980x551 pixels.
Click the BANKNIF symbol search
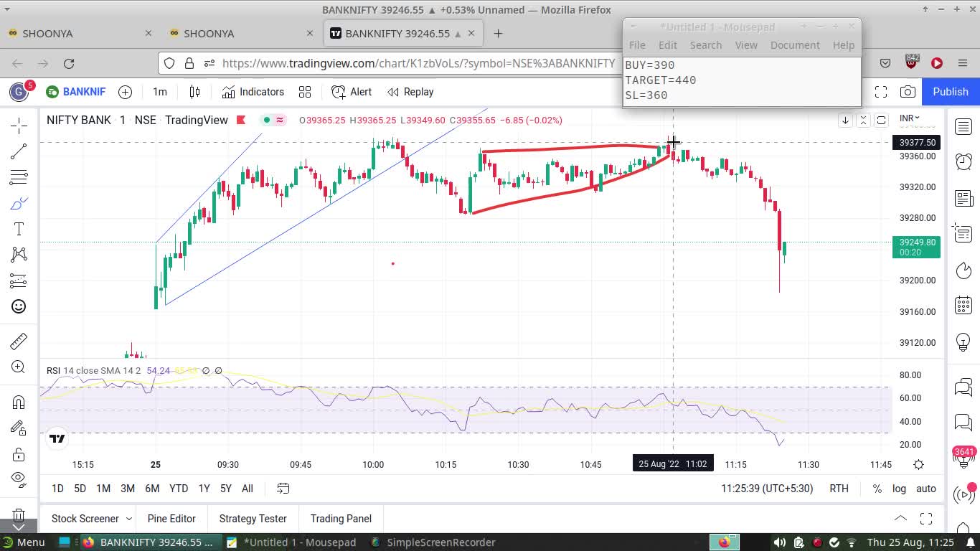76,92
